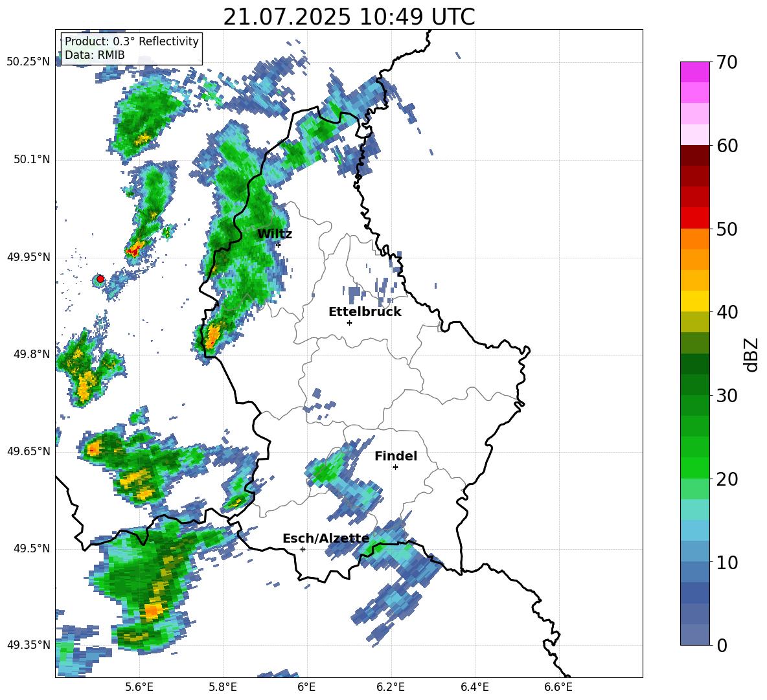Click the magenta top colorbar swatch
Screen dimensions: 767x700
(x=695, y=72)
